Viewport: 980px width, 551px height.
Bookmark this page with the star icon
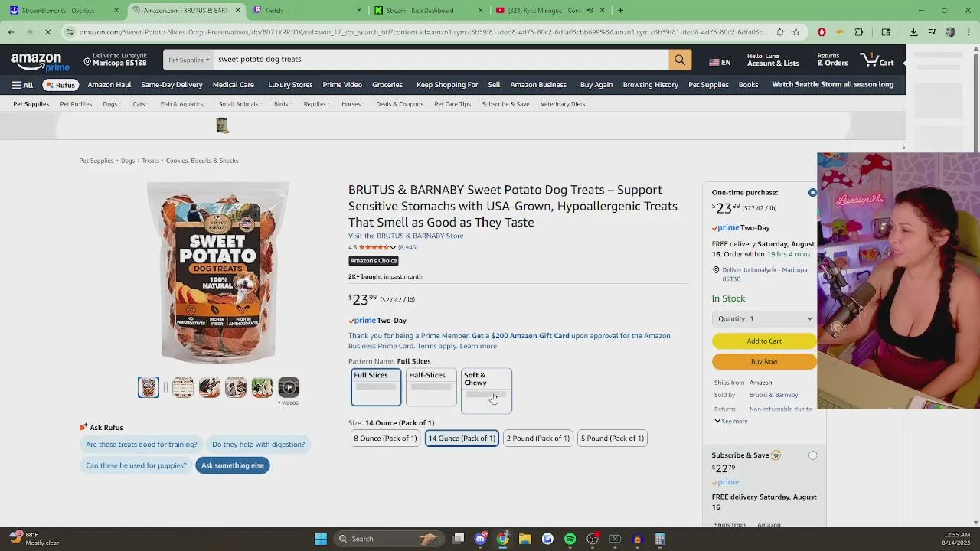coord(796,32)
